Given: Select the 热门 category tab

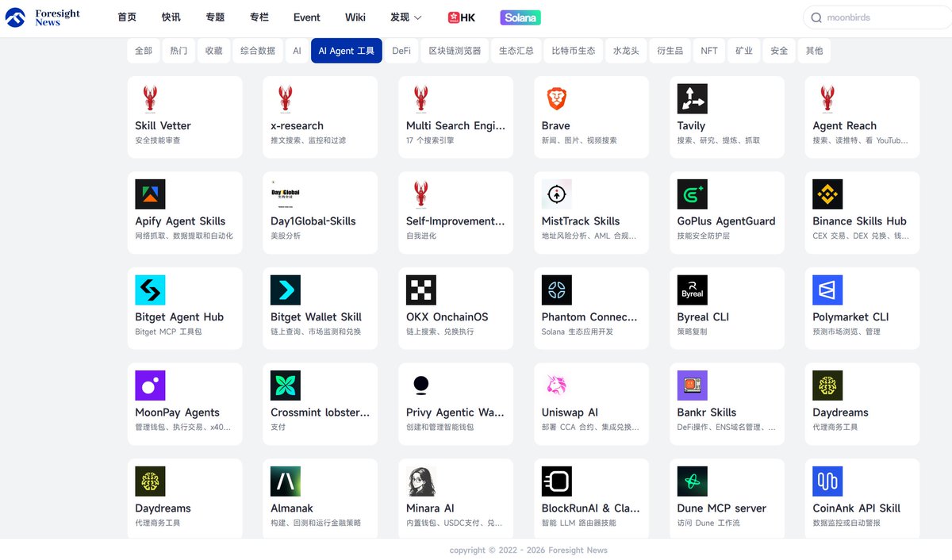Looking at the screenshot, I should pos(179,51).
